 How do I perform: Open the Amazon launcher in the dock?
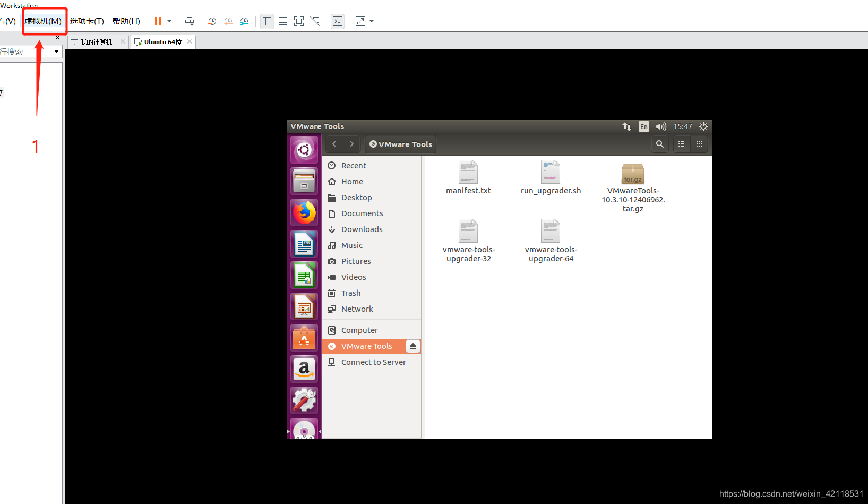[x=304, y=369]
